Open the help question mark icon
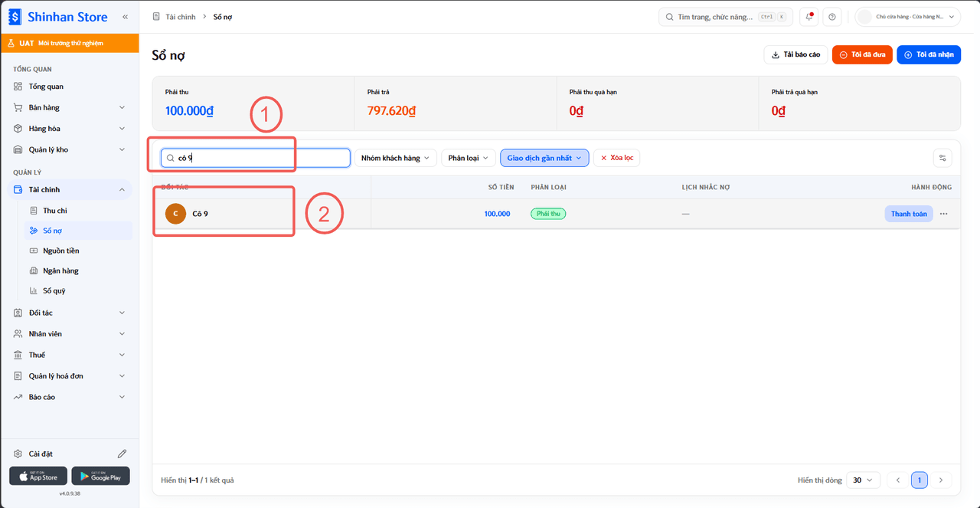The width and height of the screenshot is (980, 508). tap(832, 17)
